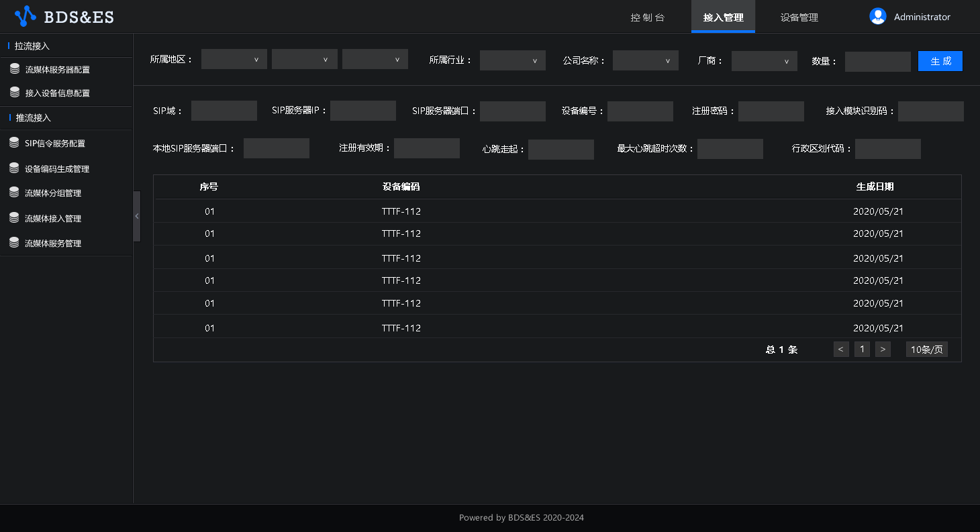The width and height of the screenshot is (980, 532).
Task: Open the third 所属地区 dropdown
Action: pos(375,59)
